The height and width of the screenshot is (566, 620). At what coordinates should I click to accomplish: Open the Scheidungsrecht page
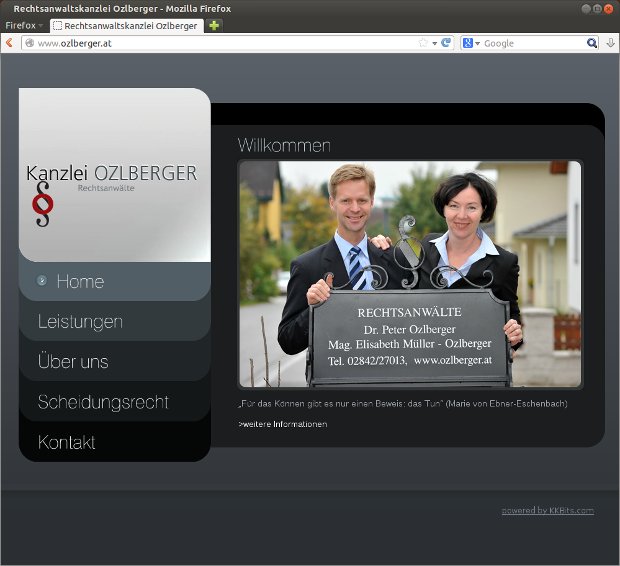pos(115,402)
